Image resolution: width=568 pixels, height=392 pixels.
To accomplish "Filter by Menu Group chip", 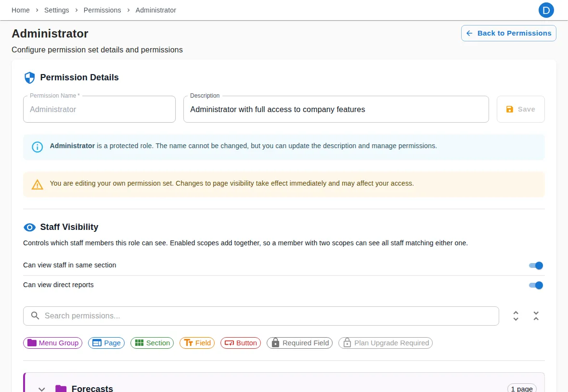I will (53, 343).
